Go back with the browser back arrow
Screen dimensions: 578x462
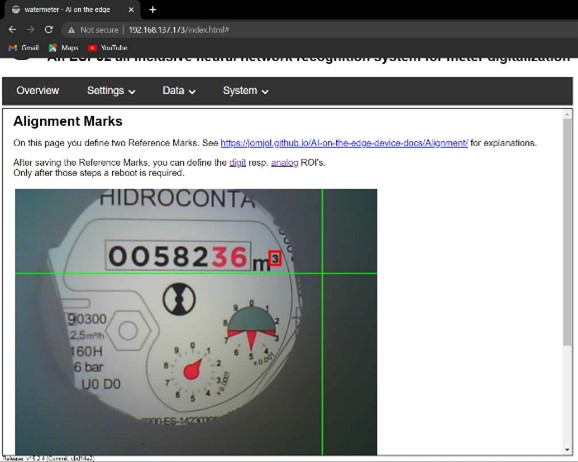pos(12,29)
